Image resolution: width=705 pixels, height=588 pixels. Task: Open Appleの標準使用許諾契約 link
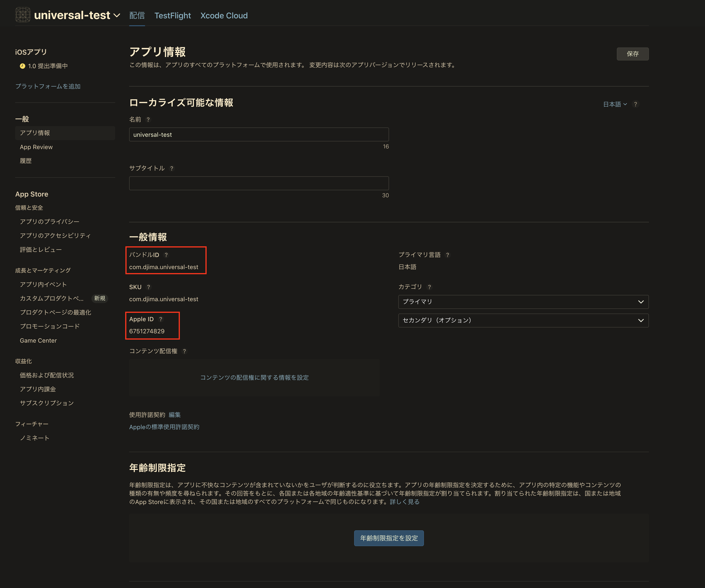[164, 427]
